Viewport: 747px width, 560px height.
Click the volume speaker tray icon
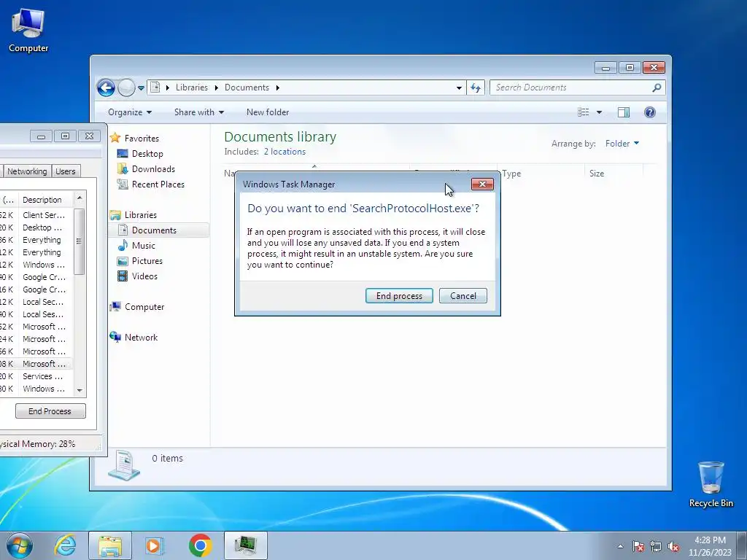(x=673, y=546)
